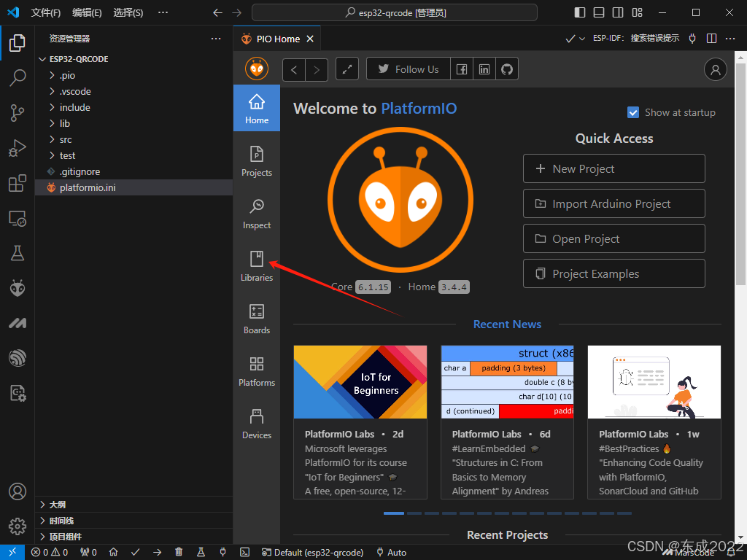Open Platforms in PIO sidebar
The image size is (747, 560).
pos(257,371)
